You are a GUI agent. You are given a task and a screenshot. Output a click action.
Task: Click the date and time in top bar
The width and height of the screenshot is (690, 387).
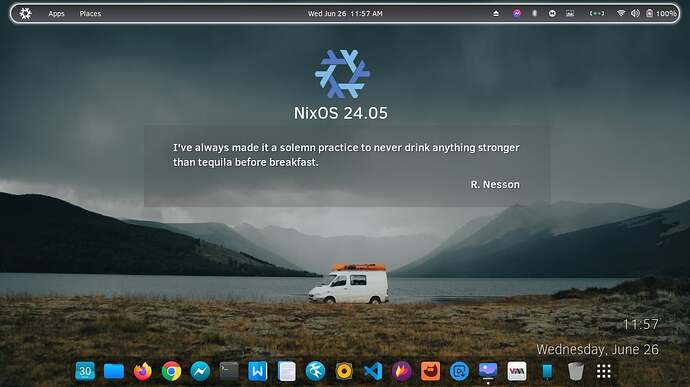click(345, 14)
